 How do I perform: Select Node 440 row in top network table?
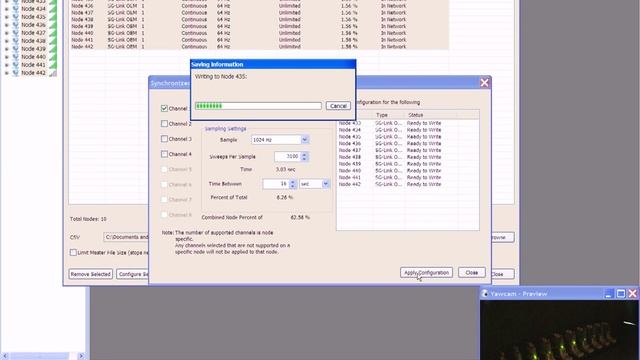259,33
